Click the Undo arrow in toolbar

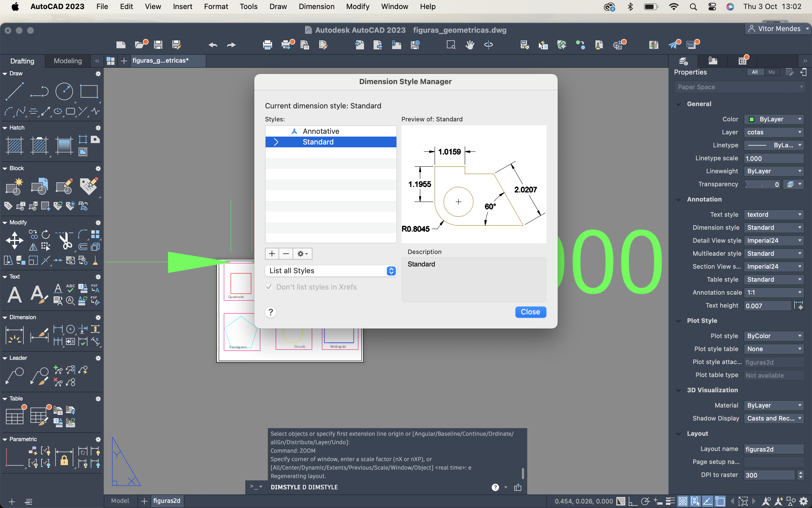(213, 45)
